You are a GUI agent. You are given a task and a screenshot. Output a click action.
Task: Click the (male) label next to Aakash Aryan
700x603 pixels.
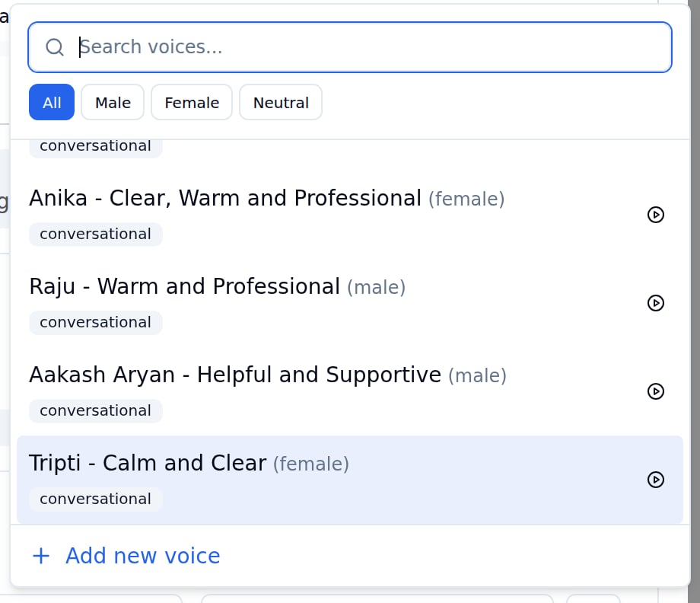tap(477, 375)
